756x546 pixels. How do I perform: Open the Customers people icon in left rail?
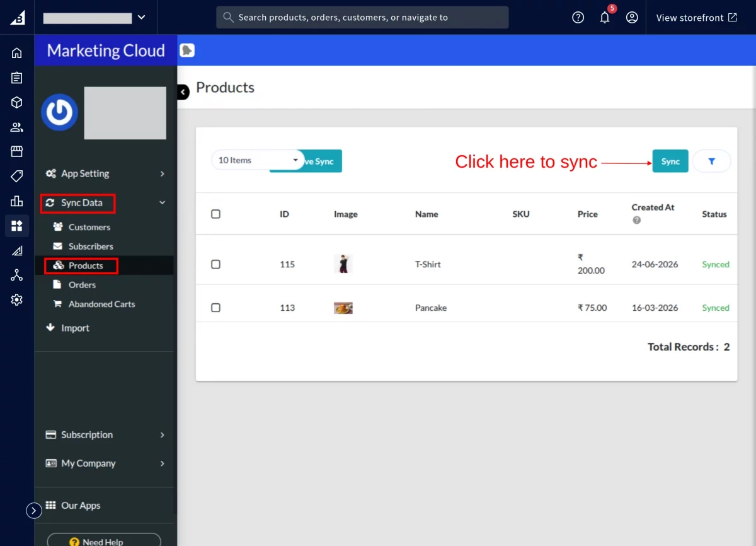(17, 127)
